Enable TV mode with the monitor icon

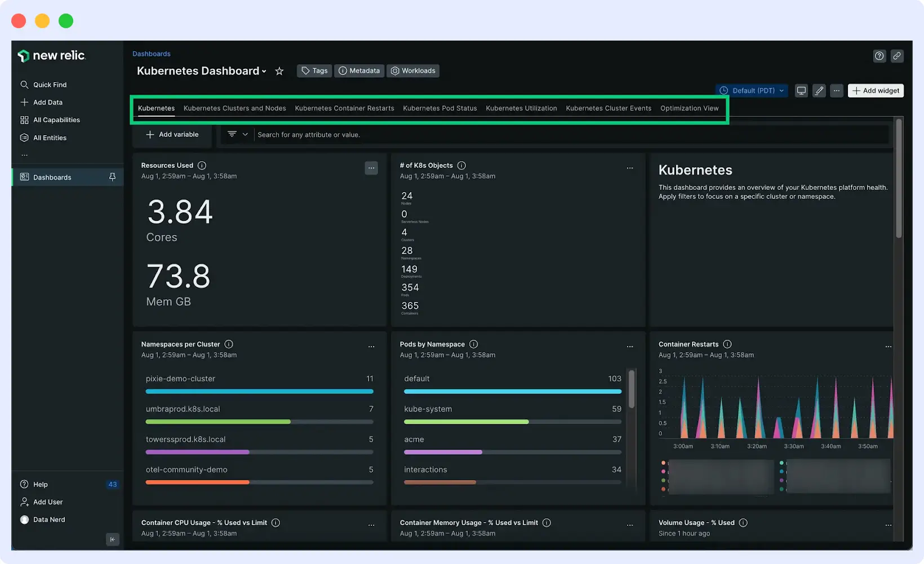pos(801,90)
